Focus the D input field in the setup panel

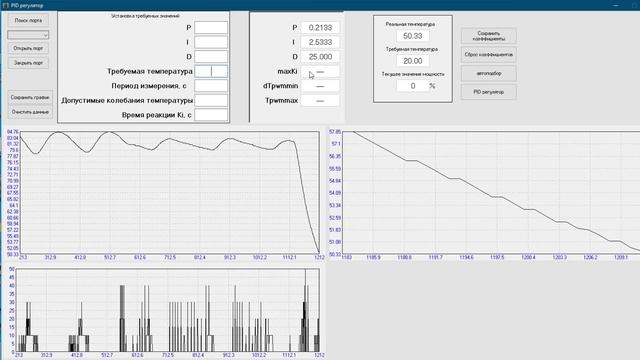211,56
